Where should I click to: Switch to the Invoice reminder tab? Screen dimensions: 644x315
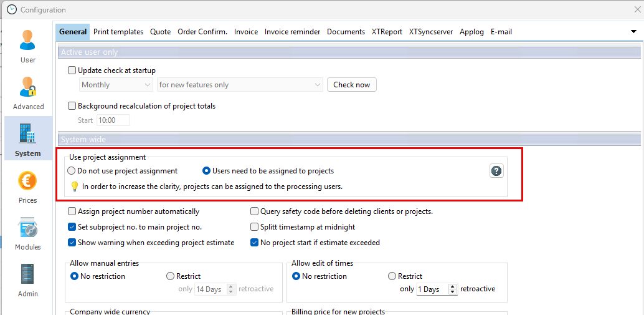pos(292,32)
